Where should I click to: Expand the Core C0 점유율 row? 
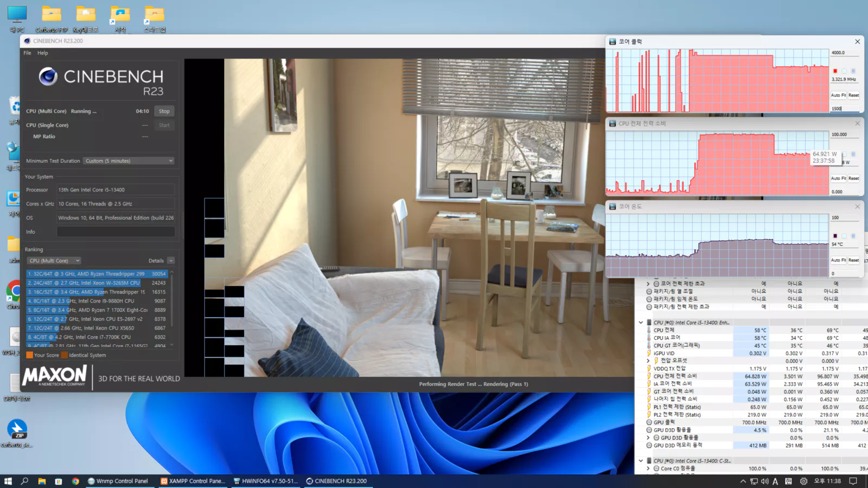pyautogui.click(x=648, y=468)
